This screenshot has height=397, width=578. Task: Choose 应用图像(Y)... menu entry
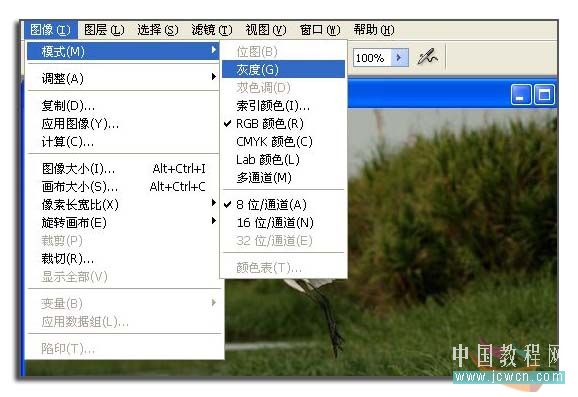123,123
